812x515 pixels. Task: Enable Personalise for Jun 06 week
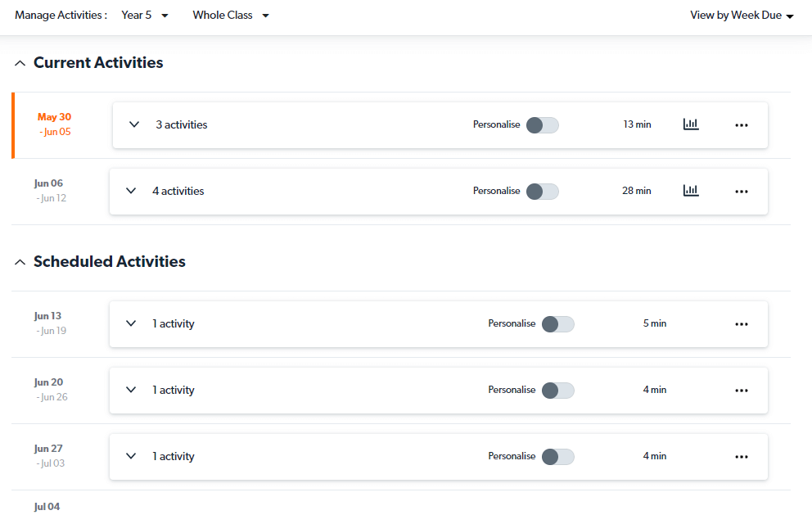pos(542,191)
